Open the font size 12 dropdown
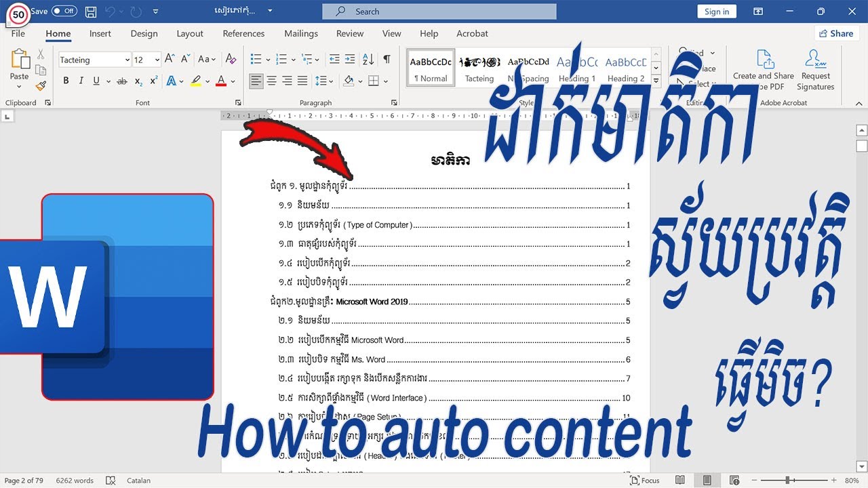 coord(157,60)
